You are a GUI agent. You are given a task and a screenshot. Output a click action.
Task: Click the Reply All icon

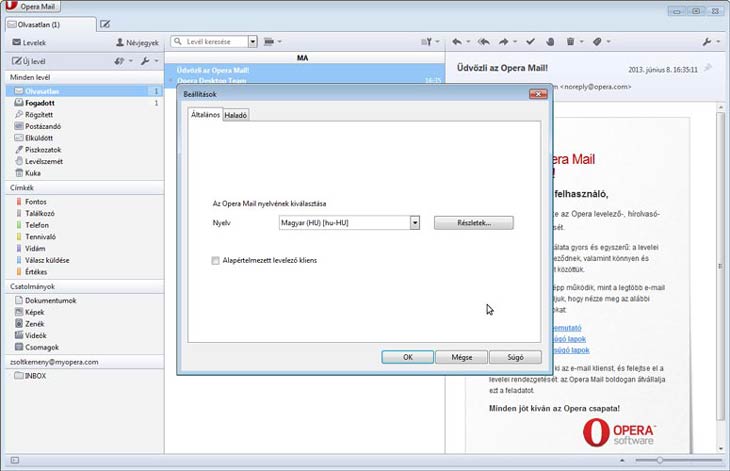pos(483,42)
